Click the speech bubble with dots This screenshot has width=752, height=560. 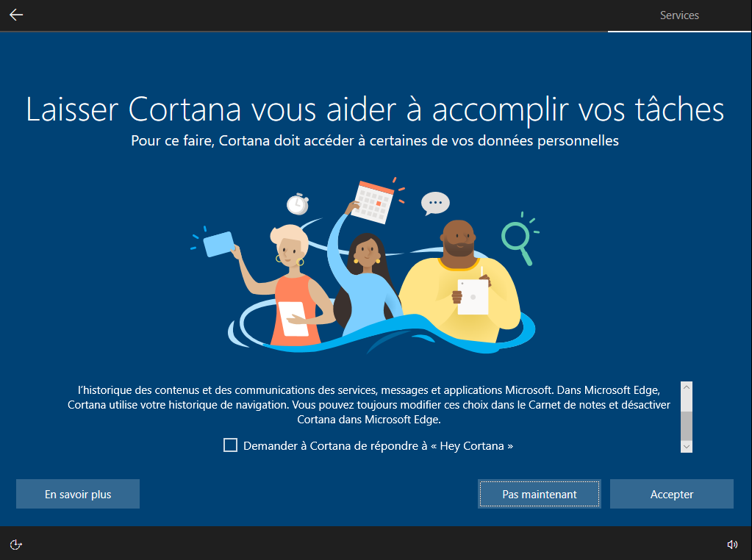435,204
